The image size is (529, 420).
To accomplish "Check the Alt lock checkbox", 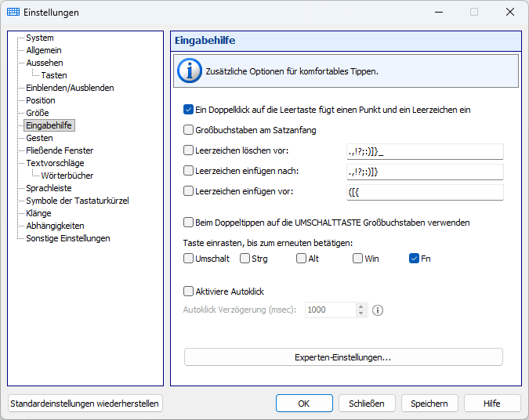I will [301, 259].
